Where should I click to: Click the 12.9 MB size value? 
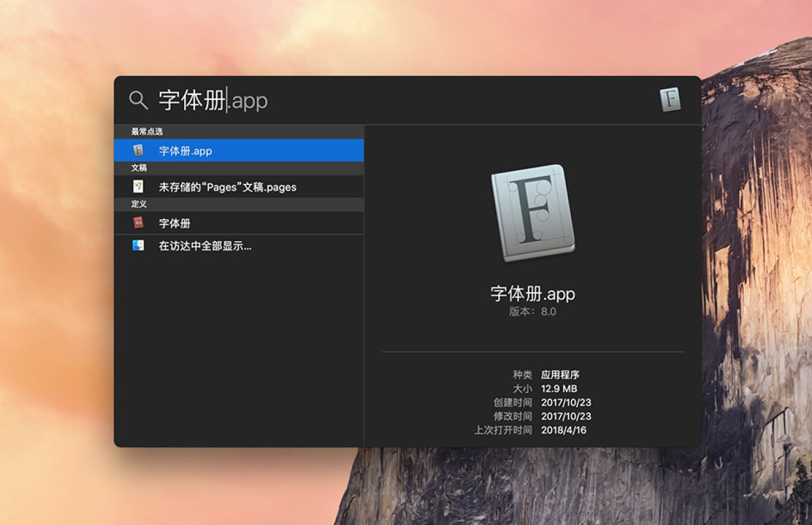point(559,389)
